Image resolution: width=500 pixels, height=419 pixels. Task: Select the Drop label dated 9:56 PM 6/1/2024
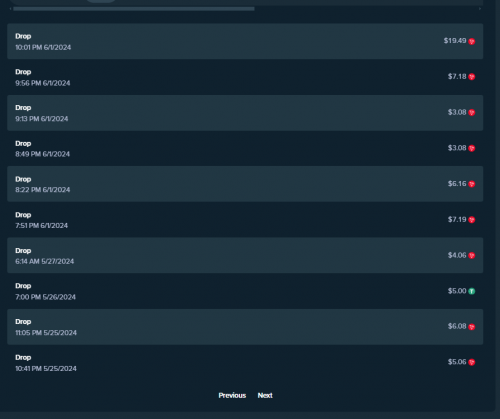[23, 72]
